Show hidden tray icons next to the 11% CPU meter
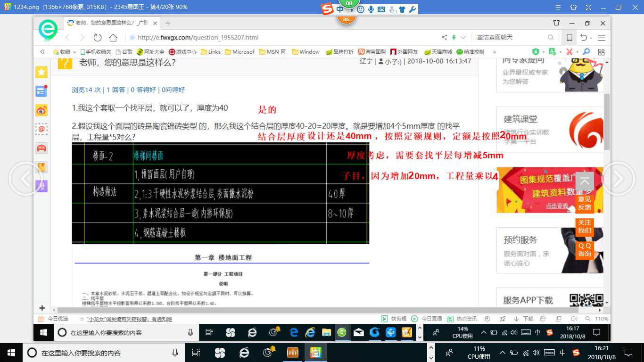The image size is (644, 362). click(x=503, y=353)
